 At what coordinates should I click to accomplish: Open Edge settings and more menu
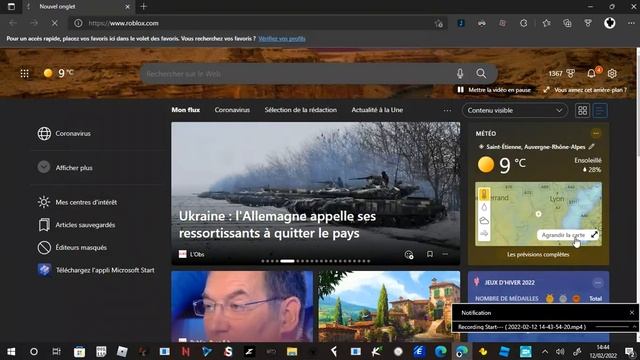pos(631,23)
